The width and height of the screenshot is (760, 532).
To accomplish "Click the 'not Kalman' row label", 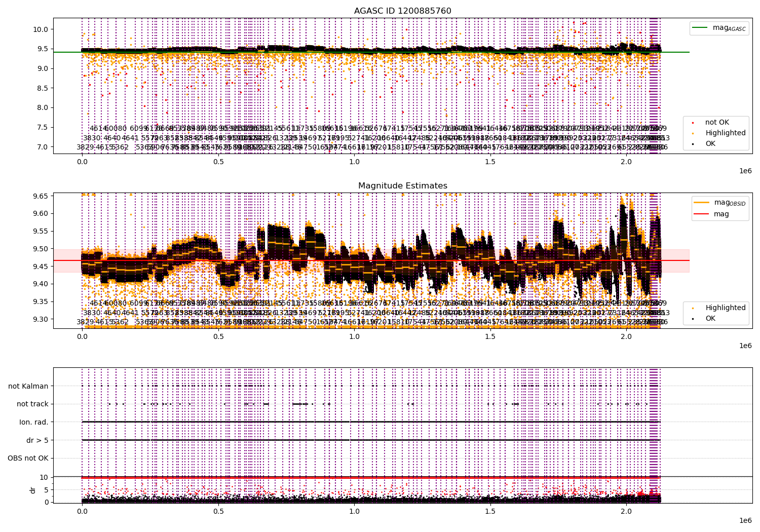I will point(28,386).
